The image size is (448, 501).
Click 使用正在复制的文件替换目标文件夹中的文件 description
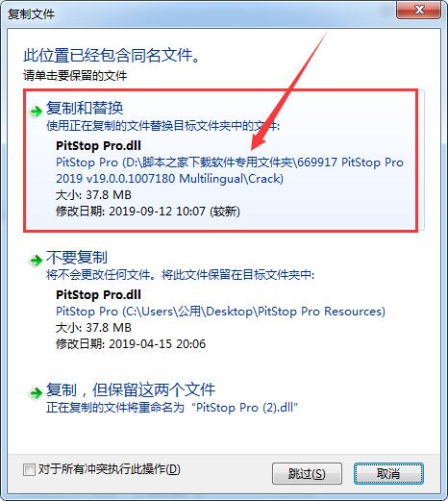[162, 126]
